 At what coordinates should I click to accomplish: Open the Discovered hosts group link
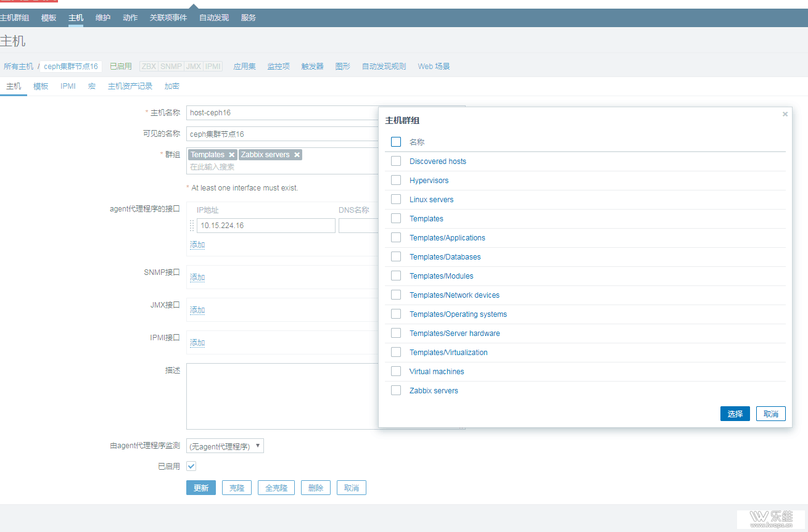[x=438, y=162]
